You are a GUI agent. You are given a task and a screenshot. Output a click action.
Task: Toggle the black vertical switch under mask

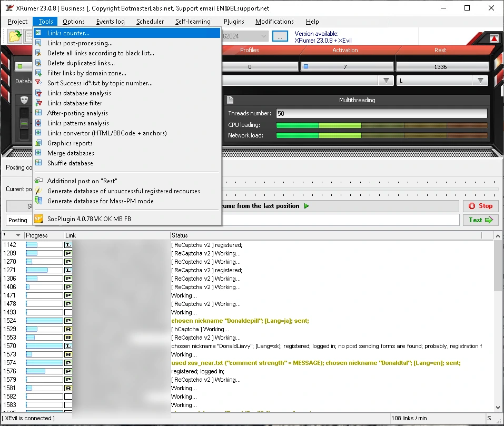point(24,123)
